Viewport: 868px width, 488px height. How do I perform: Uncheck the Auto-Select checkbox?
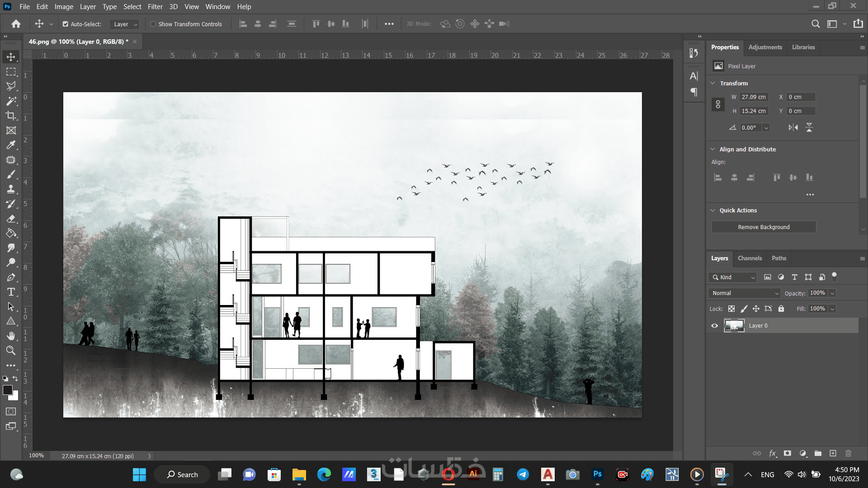coord(66,24)
